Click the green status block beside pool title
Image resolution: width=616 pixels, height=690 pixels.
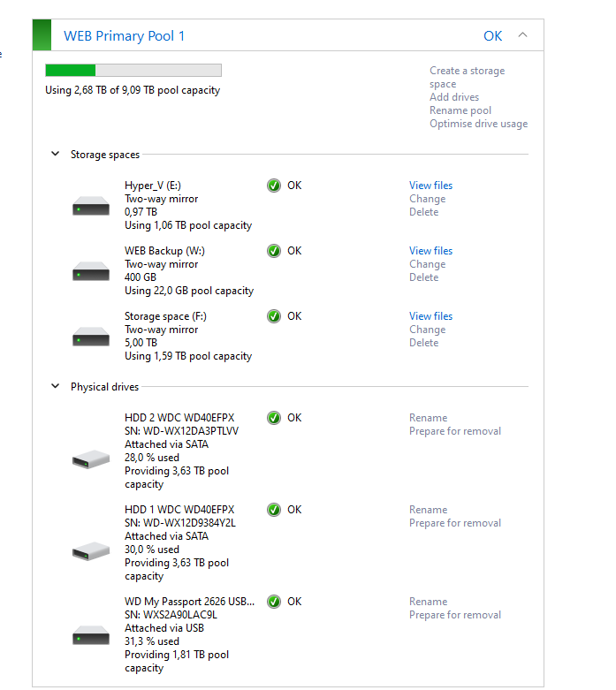42,34
